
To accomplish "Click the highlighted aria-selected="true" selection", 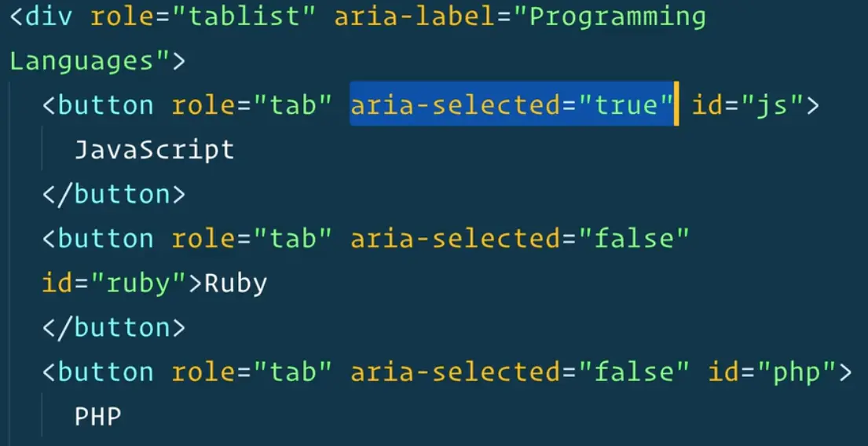I will [x=512, y=105].
